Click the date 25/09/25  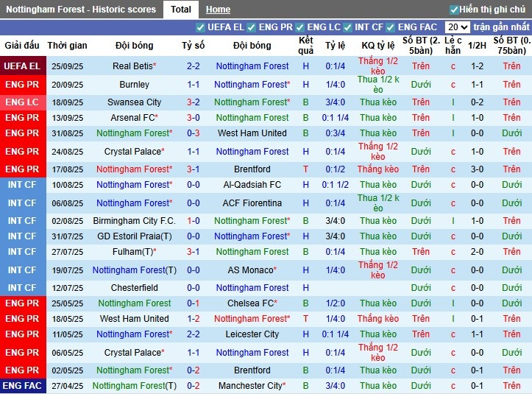(x=67, y=66)
